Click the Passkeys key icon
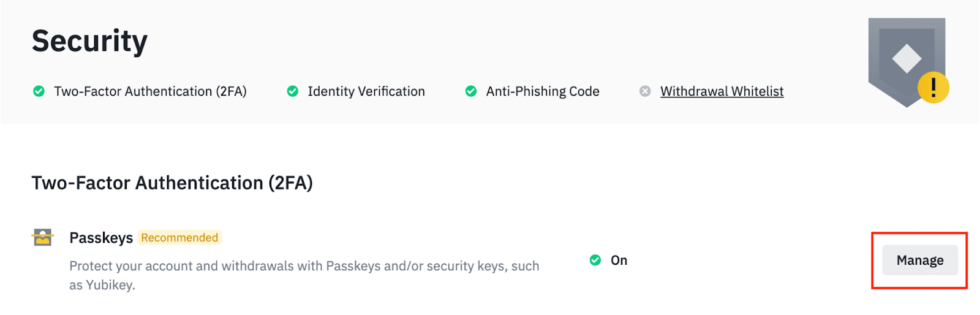 coord(42,237)
